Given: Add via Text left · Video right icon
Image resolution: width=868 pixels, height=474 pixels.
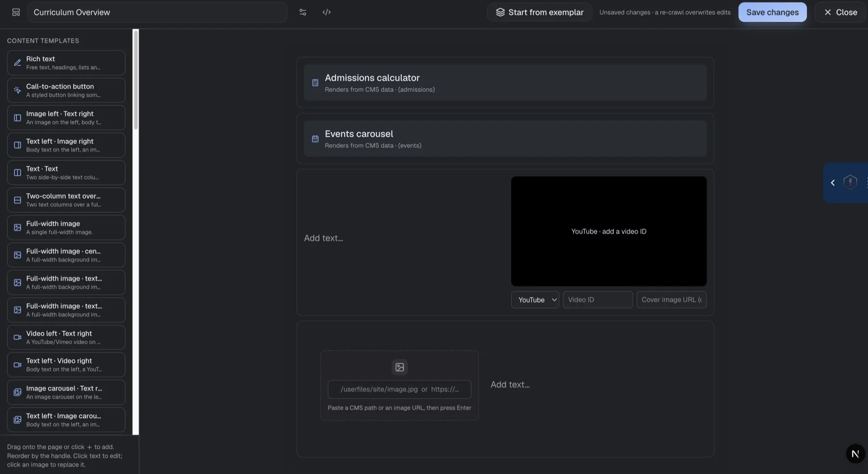Looking at the screenshot, I should 17,365.
